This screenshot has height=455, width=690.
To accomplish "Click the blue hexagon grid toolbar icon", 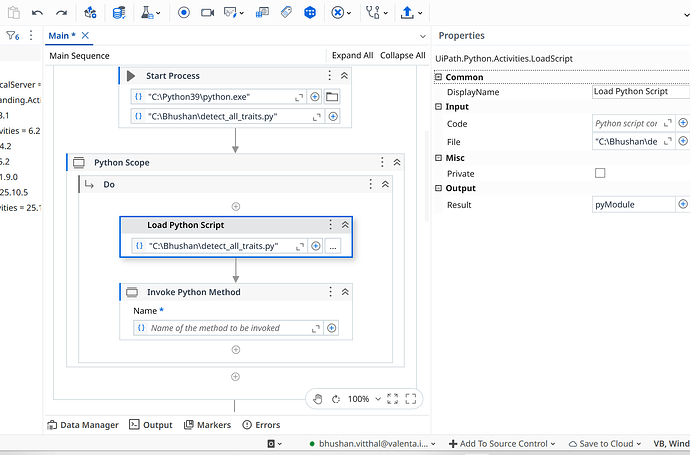I will (x=310, y=12).
